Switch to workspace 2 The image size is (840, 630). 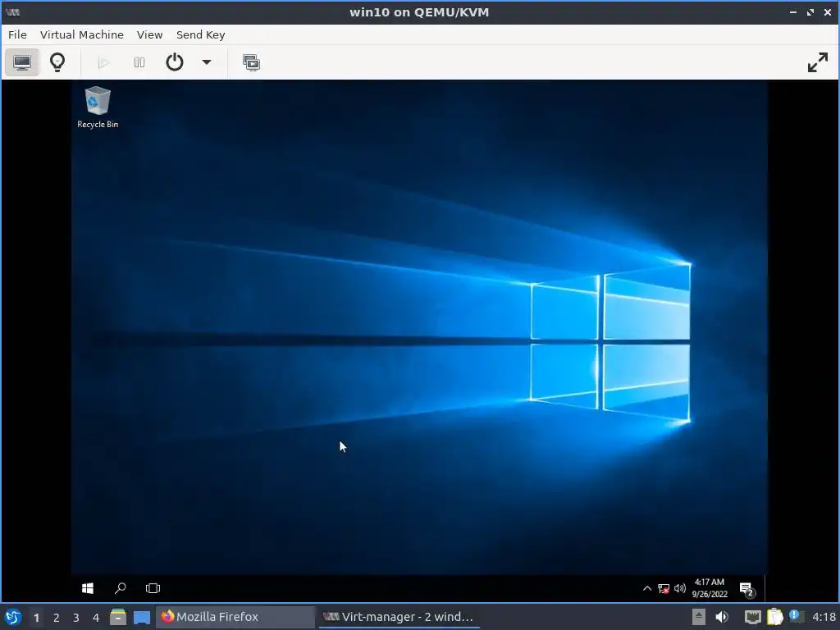57,618
